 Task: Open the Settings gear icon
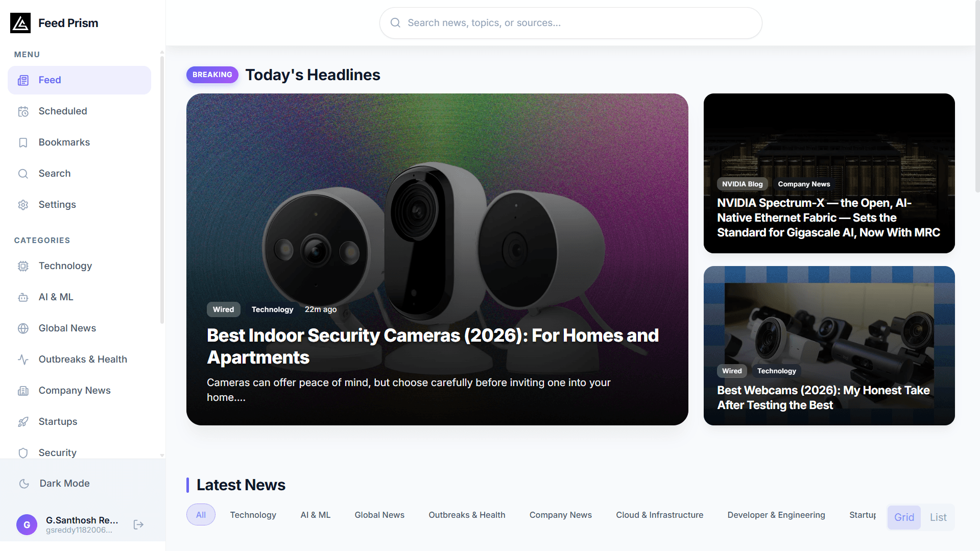coord(23,205)
